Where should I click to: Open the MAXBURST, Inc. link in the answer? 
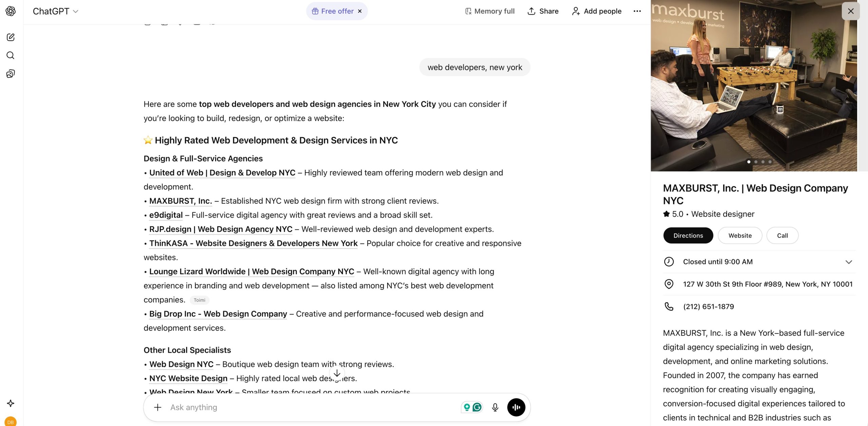pos(180,201)
